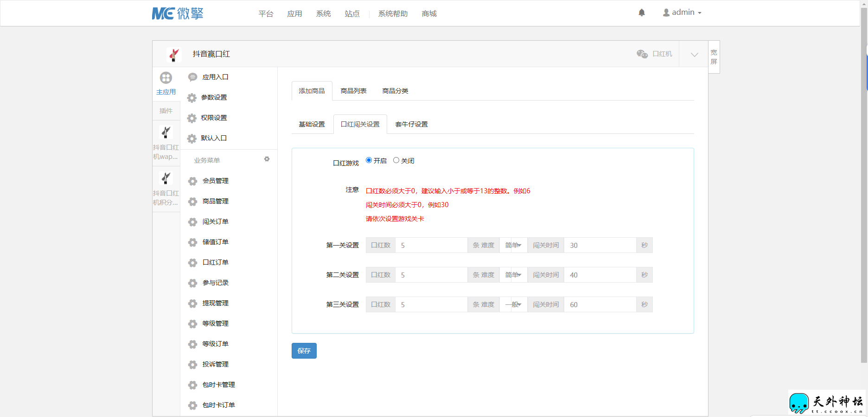Click the page vertical scrollbar
The height and width of the screenshot is (417, 868).
click(864, 185)
